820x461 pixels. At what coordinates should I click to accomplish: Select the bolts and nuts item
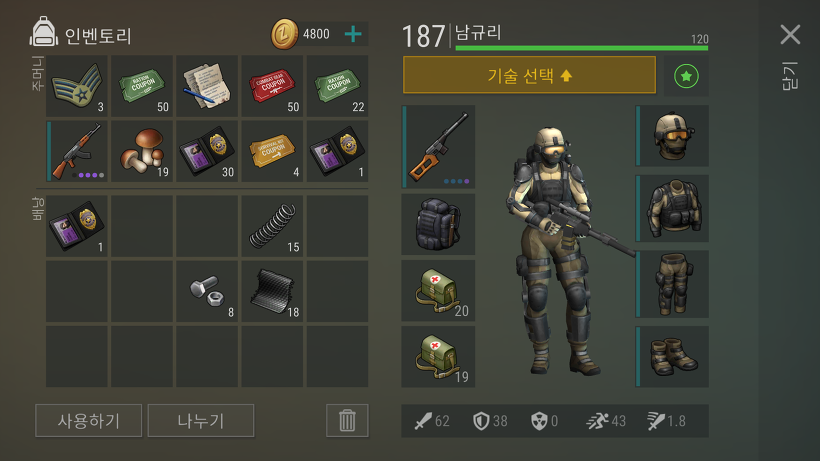click(207, 292)
